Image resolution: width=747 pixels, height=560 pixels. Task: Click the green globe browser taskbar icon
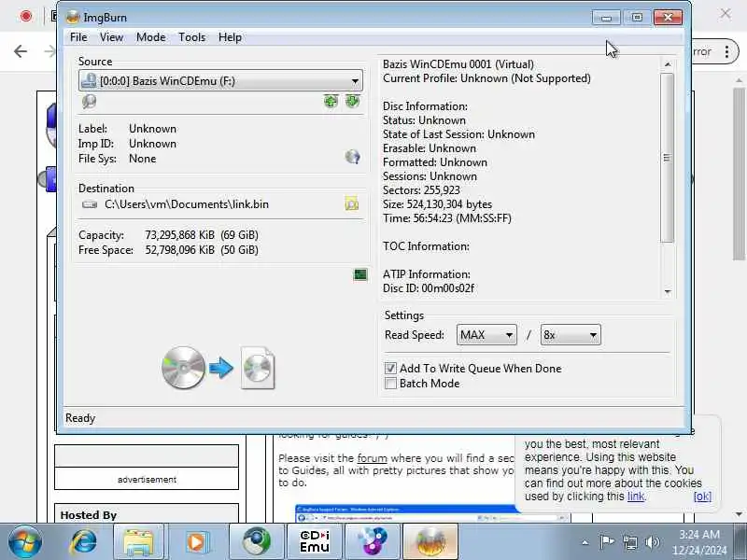pos(256,542)
